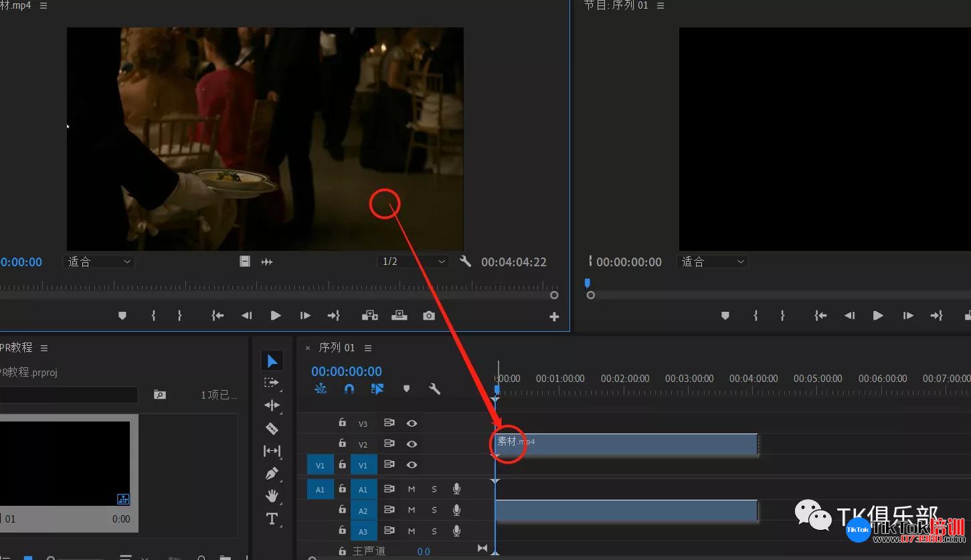Image resolution: width=971 pixels, height=560 pixels.
Task: Open playback resolution dropdown 1/2
Action: pos(413,262)
